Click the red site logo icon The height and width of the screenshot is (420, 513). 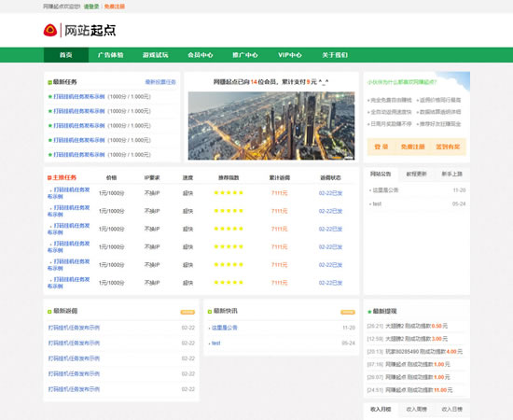50,30
